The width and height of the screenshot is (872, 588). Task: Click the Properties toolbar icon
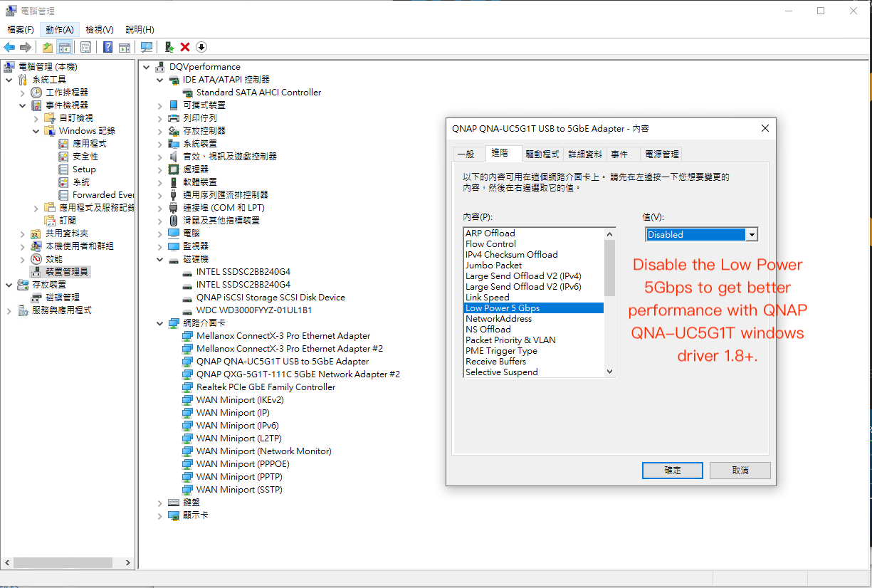[x=85, y=47]
